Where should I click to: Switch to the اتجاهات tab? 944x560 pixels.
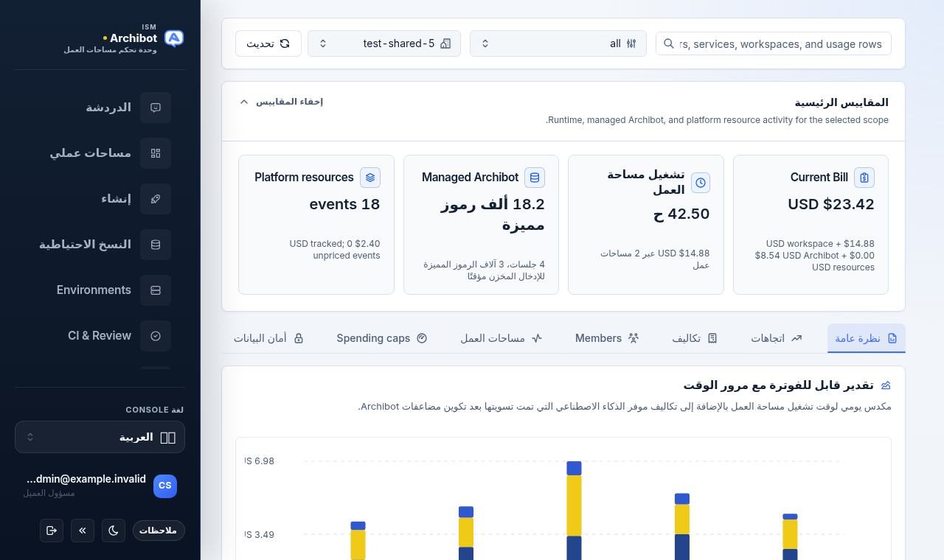pos(777,338)
